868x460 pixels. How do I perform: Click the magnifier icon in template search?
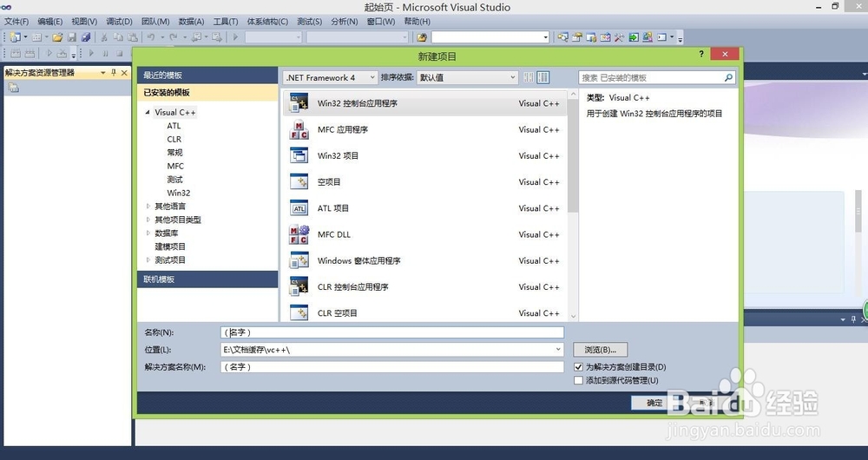click(x=728, y=77)
